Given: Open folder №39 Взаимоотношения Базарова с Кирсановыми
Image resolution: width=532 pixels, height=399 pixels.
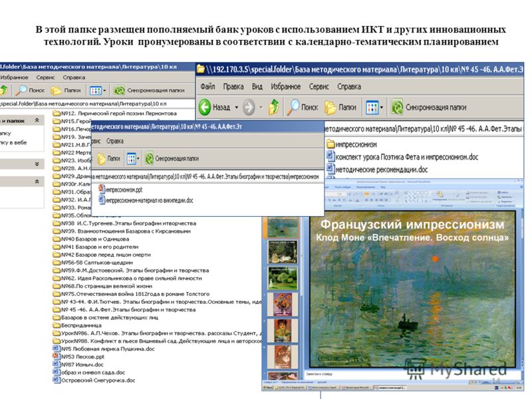Looking at the screenshot, I should [x=122, y=231].
